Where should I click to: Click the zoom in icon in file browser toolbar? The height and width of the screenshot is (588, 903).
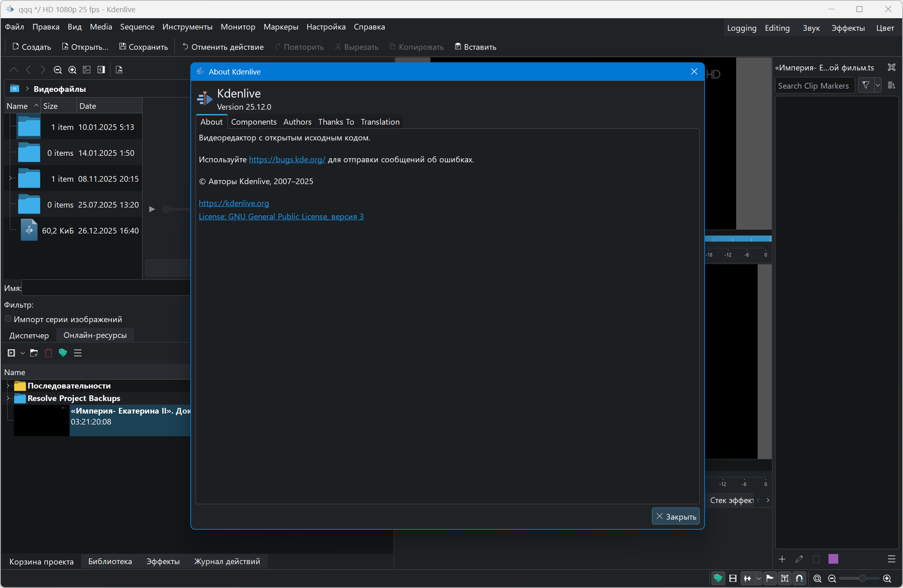(72, 70)
